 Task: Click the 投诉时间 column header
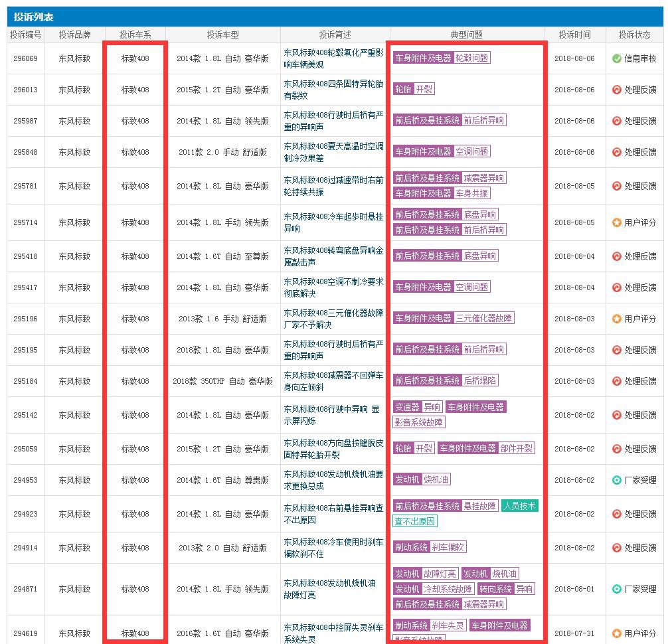574,35
